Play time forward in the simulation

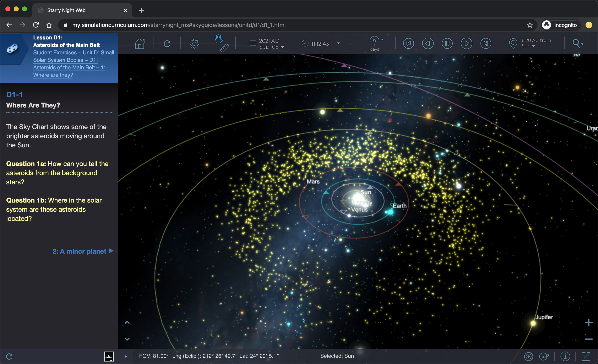tap(466, 43)
